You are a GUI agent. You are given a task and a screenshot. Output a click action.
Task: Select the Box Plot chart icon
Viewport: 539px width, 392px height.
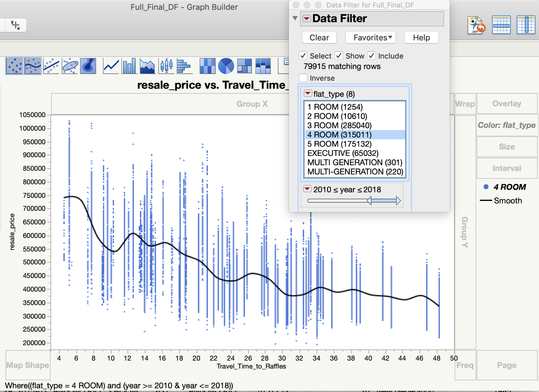(166, 66)
